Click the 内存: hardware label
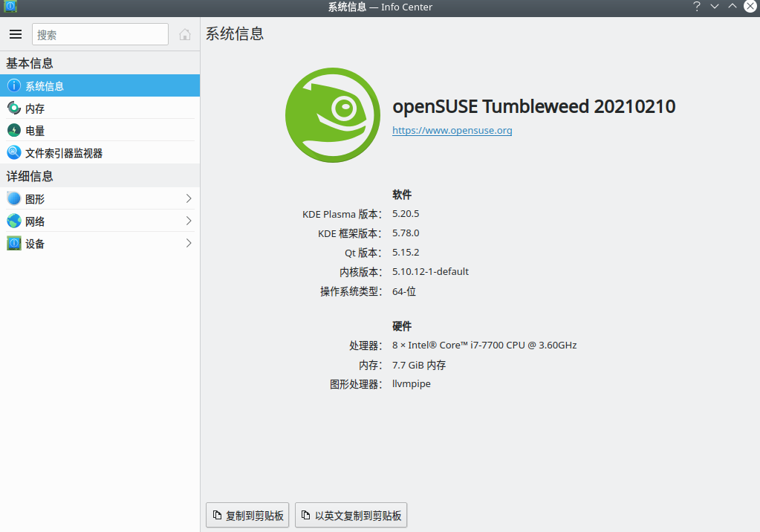Screen dimensions: 760x532 tap(371, 365)
